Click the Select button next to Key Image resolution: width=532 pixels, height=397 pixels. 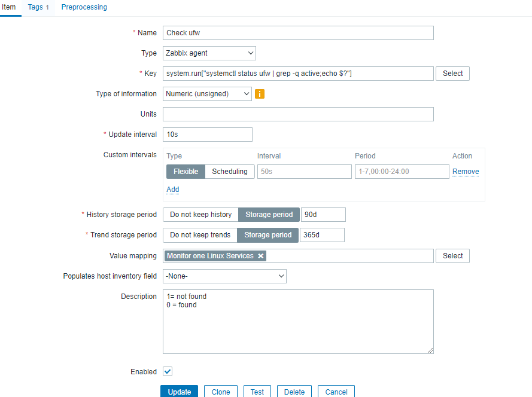pos(452,74)
